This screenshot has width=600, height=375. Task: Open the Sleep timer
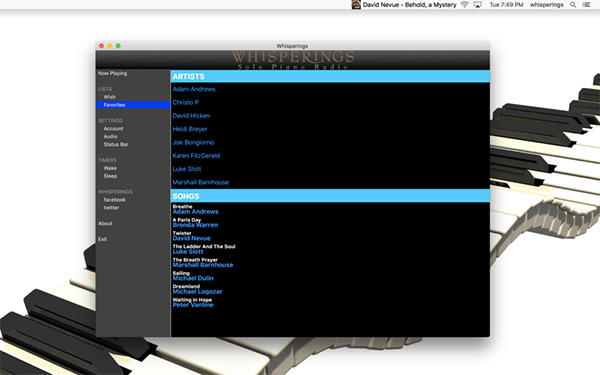pos(110,176)
